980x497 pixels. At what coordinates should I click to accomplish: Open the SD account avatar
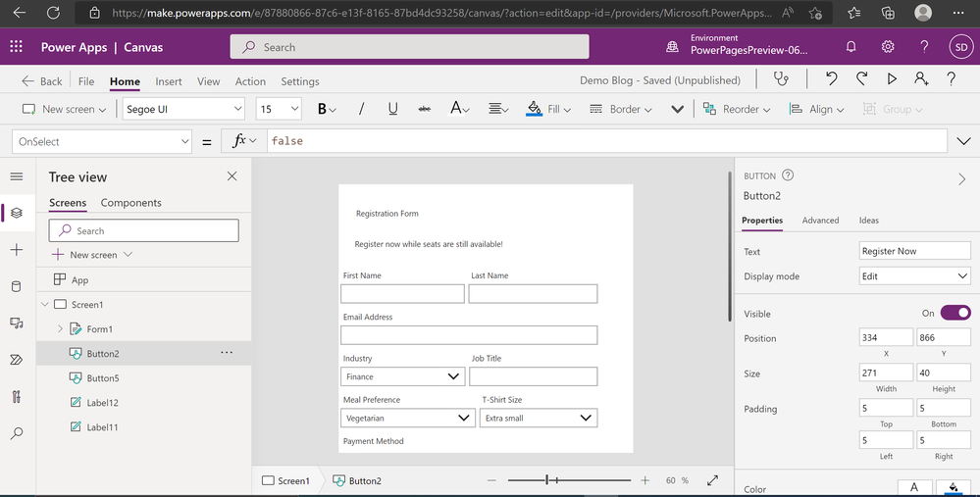pos(961,47)
